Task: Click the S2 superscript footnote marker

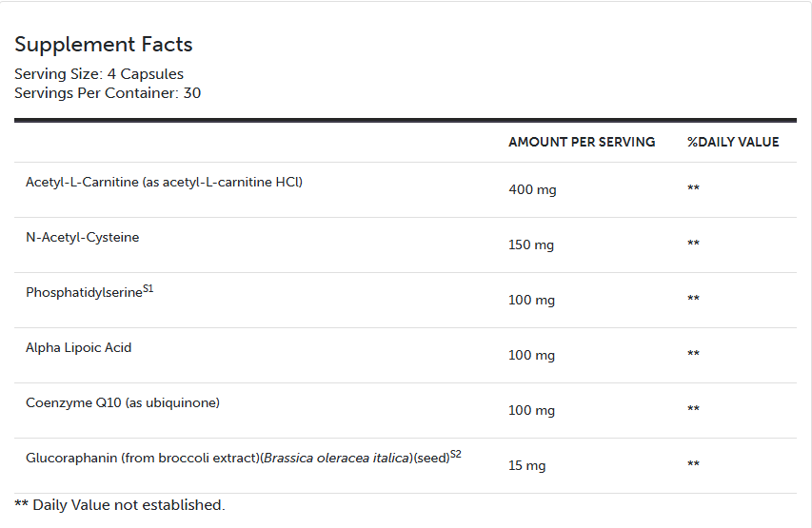Action: click(x=456, y=454)
